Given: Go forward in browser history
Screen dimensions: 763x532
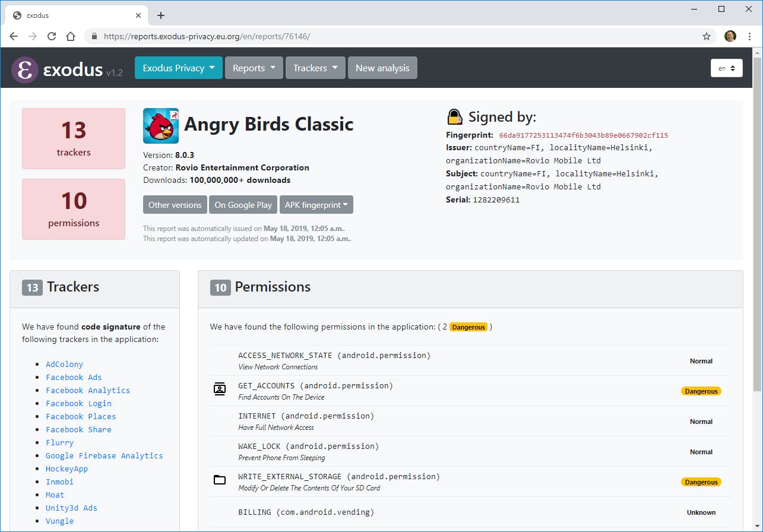Looking at the screenshot, I should point(33,36).
